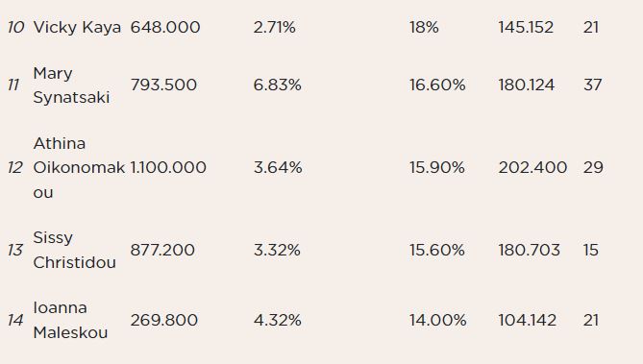Select the value 37 in last column
This screenshot has width=643, height=364.
coord(593,85)
